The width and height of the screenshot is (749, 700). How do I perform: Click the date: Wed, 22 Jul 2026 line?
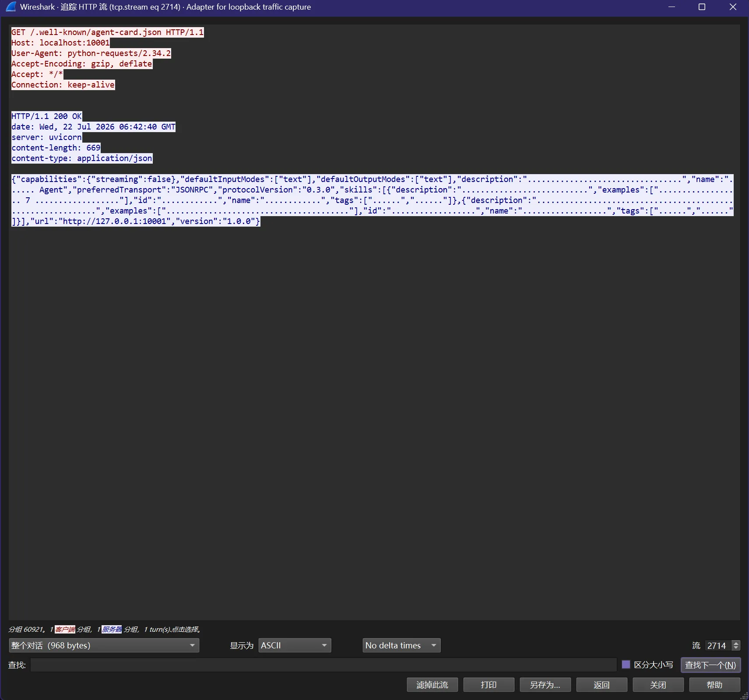[x=93, y=127]
